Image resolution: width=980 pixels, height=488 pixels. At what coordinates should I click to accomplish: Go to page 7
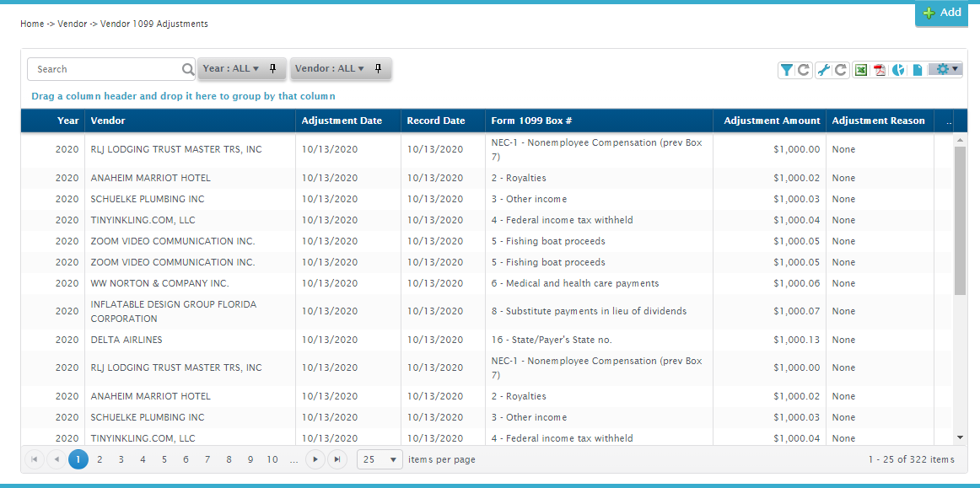[207, 460]
